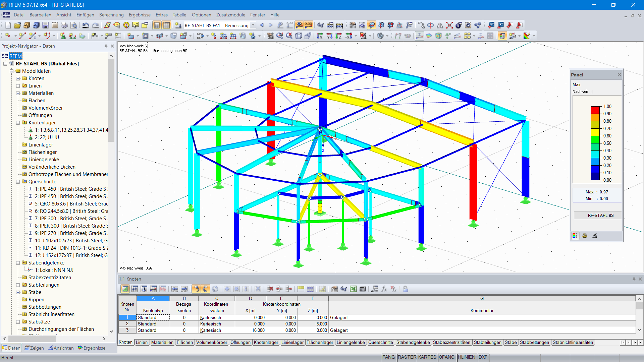Click the wireframe cube display icon

click(299, 36)
